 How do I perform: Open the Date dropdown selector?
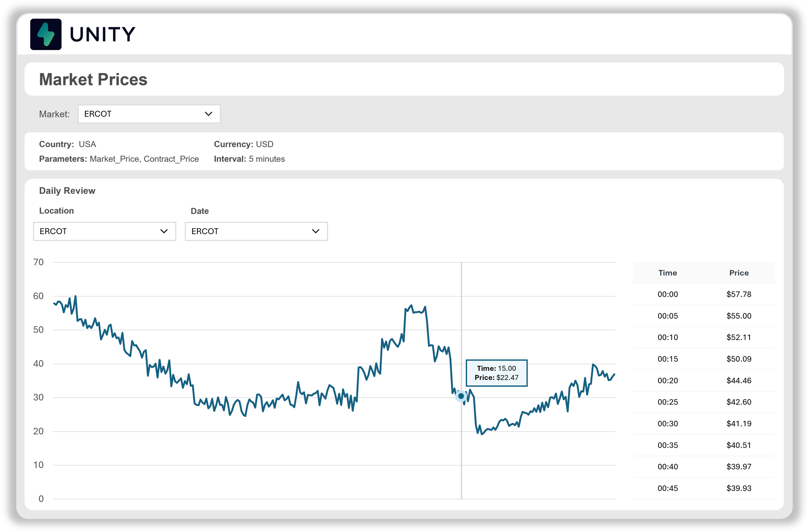tap(256, 231)
